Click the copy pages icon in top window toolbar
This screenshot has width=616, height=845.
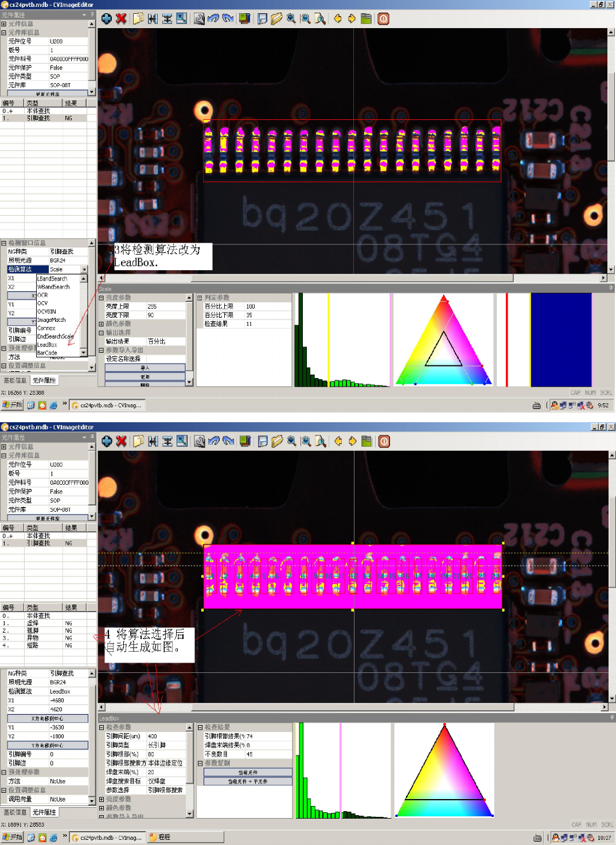138,18
